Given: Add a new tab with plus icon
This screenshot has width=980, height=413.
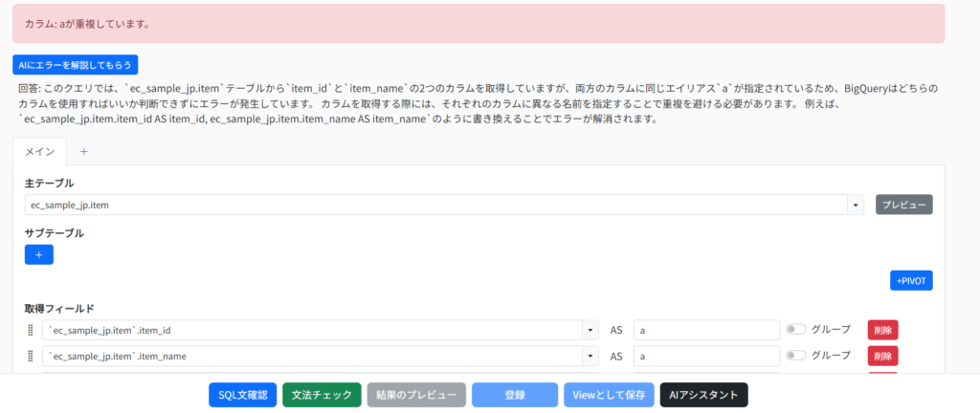Looking at the screenshot, I should click(x=83, y=151).
